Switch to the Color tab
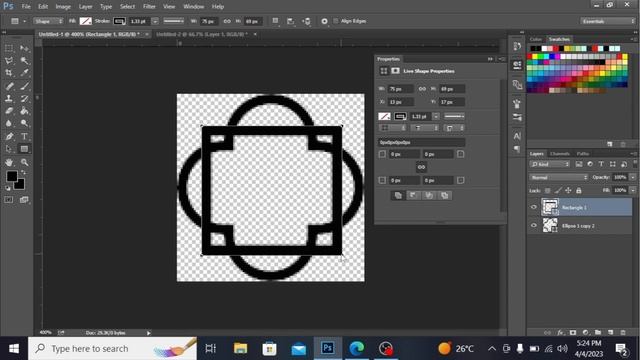The image size is (640, 360). coord(536,40)
